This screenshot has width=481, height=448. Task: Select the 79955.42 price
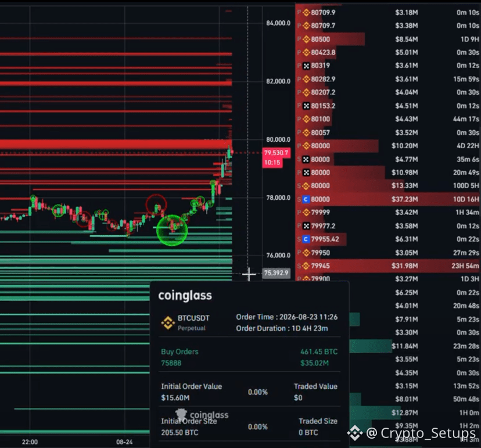point(325,239)
